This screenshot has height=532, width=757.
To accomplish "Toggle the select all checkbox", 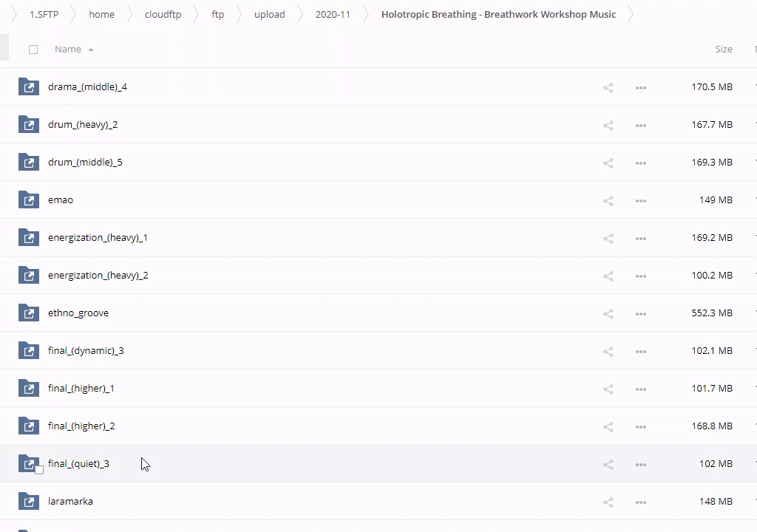I will click(33, 50).
